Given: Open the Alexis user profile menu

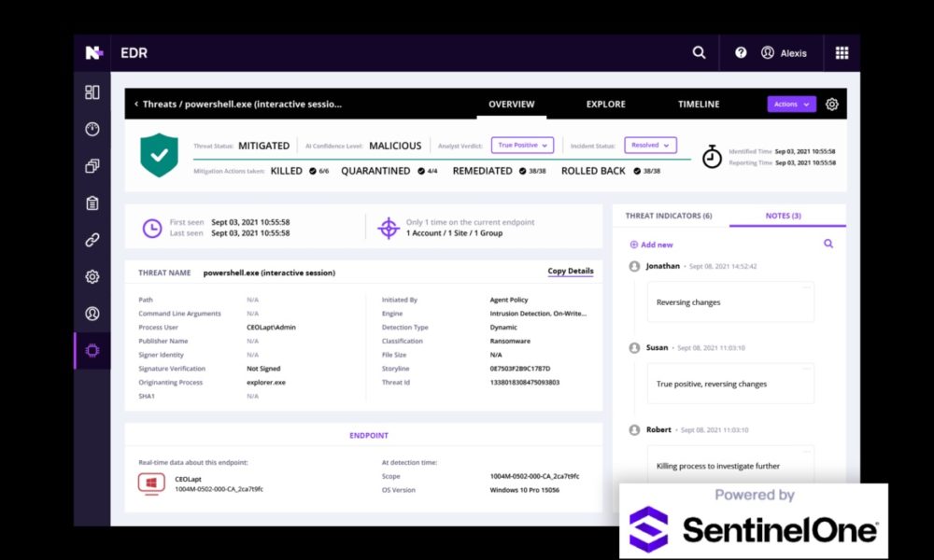Looking at the screenshot, I should pos(784,53).
